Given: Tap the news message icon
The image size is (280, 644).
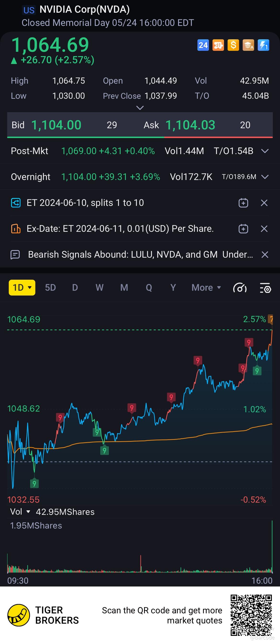Looking at the screenshot, I should tap(15, 255).
